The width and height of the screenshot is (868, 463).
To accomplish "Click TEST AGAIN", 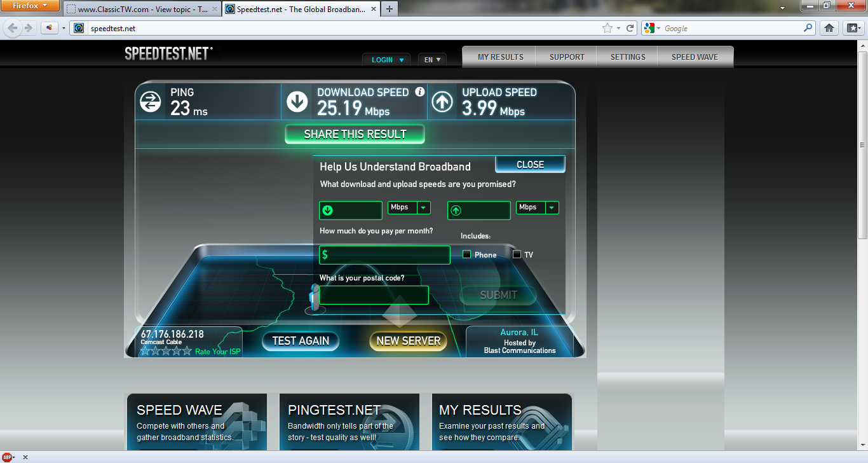I will 301,341.
